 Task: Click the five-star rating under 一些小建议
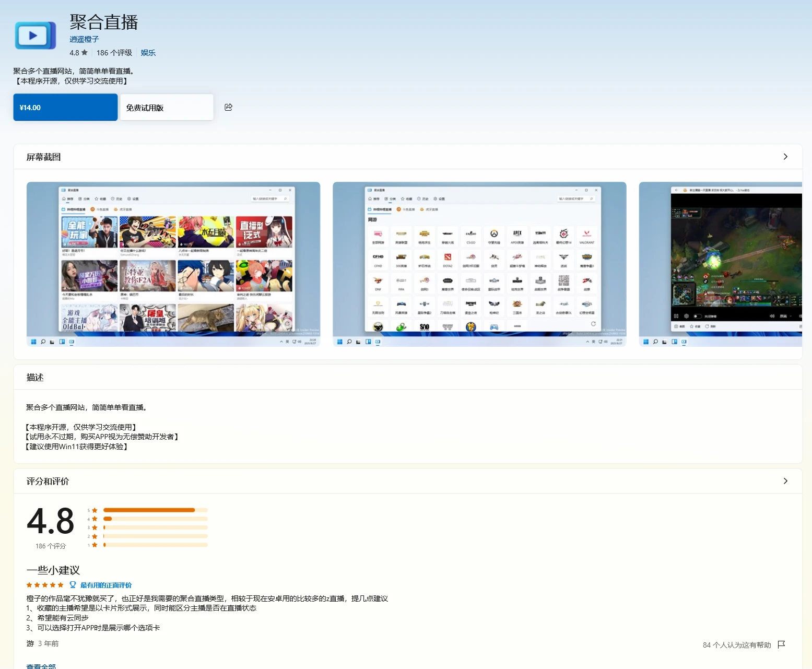(x=45, y=585)
